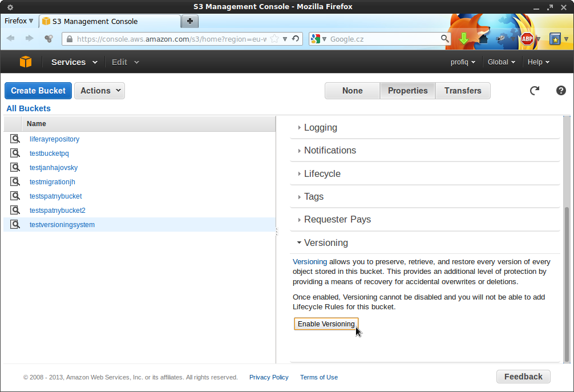The width and height of the screenshot is (574, 392).
Task: Open the URL history dropdown arrow
Action: point(285,39)
